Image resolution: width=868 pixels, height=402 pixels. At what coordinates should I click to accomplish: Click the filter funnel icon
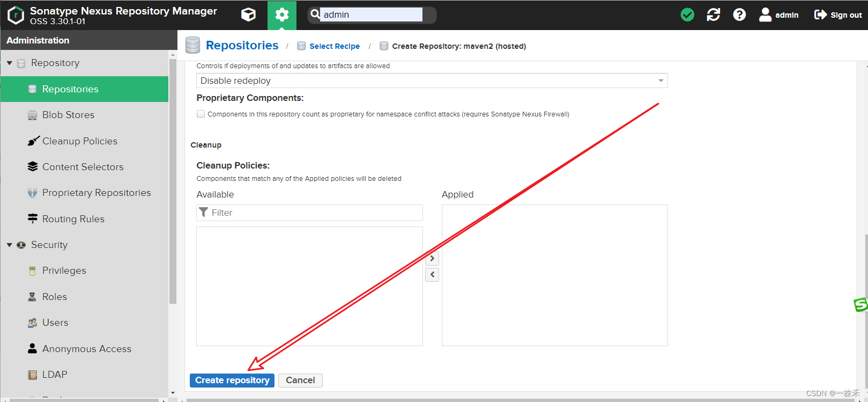(x=204, y=213)
